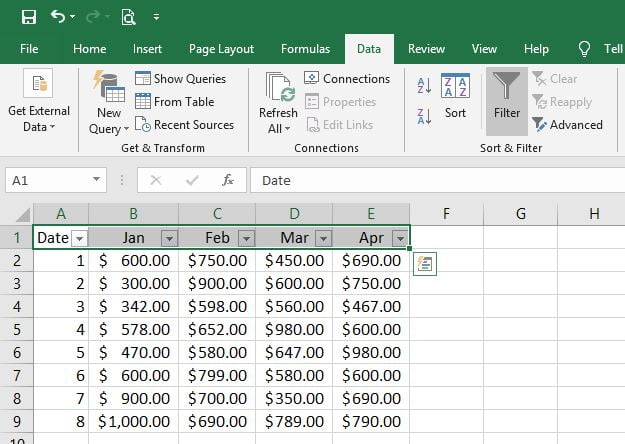Click Apr cell $790.00
The image size is (625, 444).
point(371,422)
